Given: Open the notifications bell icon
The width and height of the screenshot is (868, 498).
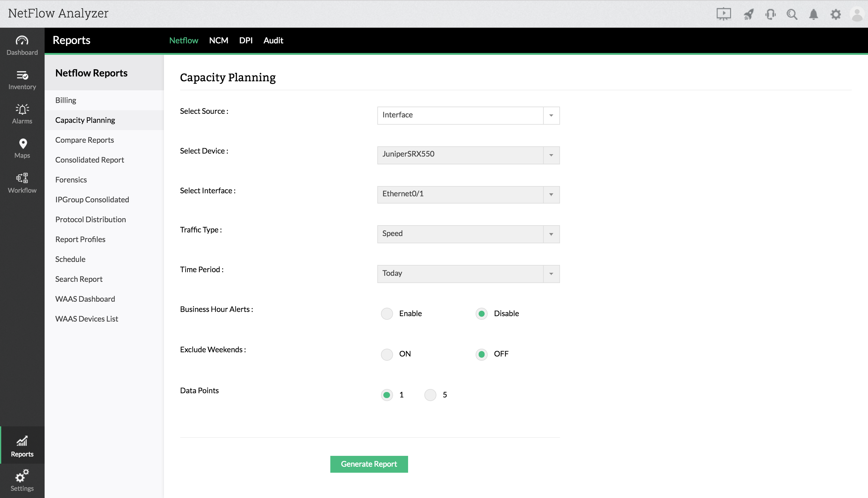Looking at the screenshot, I should point(813,14).
